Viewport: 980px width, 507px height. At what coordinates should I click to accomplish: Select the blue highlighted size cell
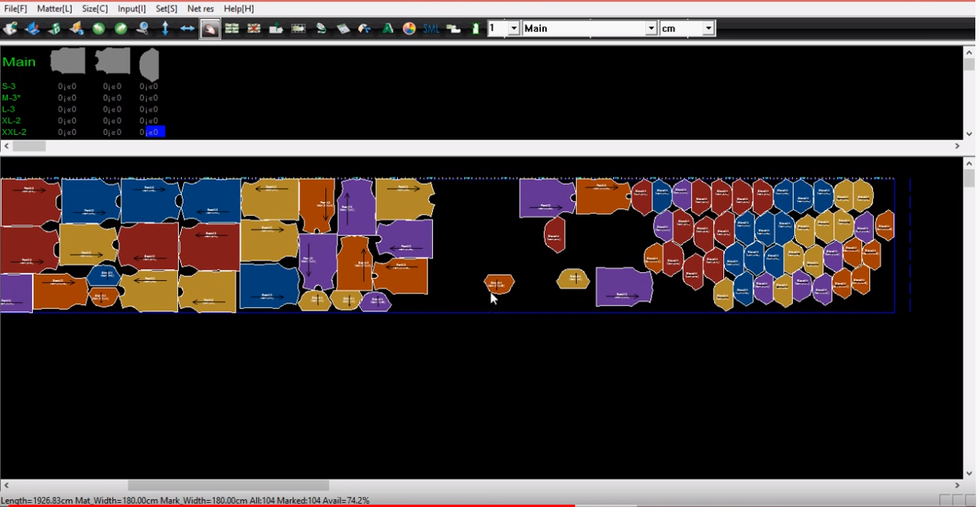[154, 132]
